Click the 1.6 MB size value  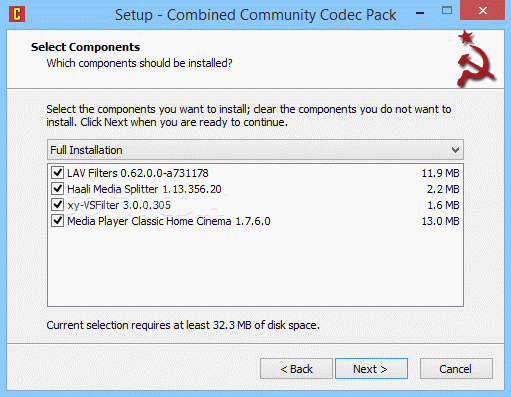[443, 205]
